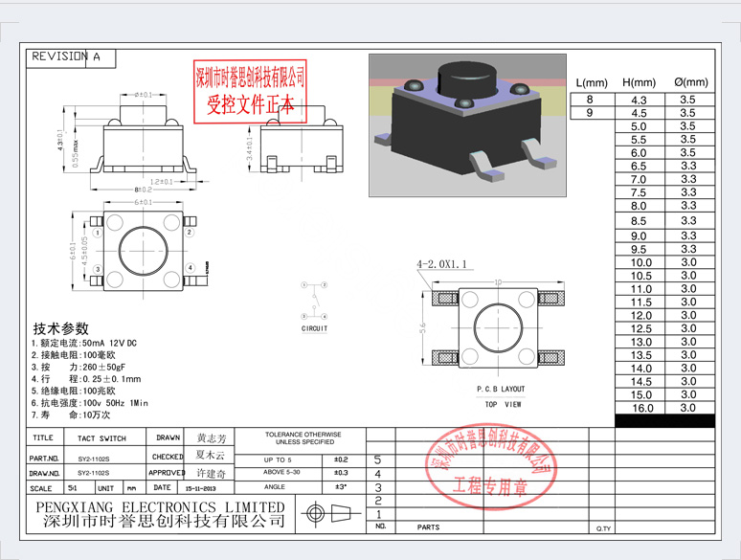Select the H value 16.0 cell

coord(640,408)
